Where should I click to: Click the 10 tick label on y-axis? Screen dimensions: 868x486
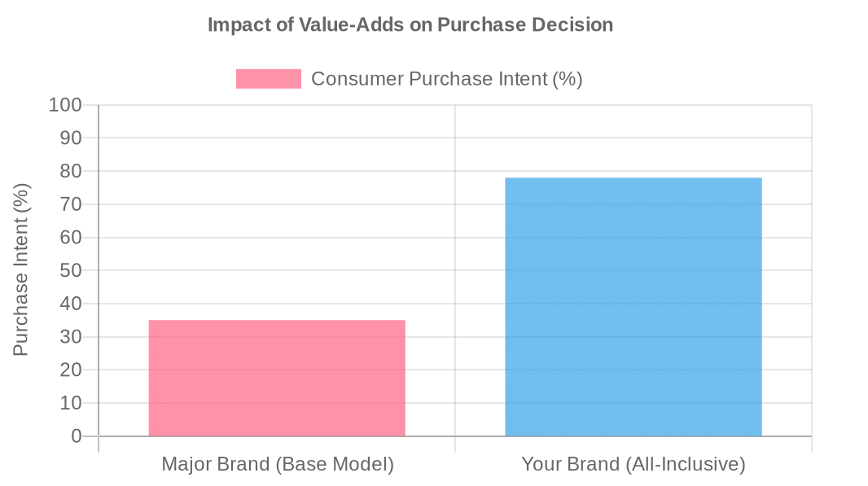tap(71, 403)
